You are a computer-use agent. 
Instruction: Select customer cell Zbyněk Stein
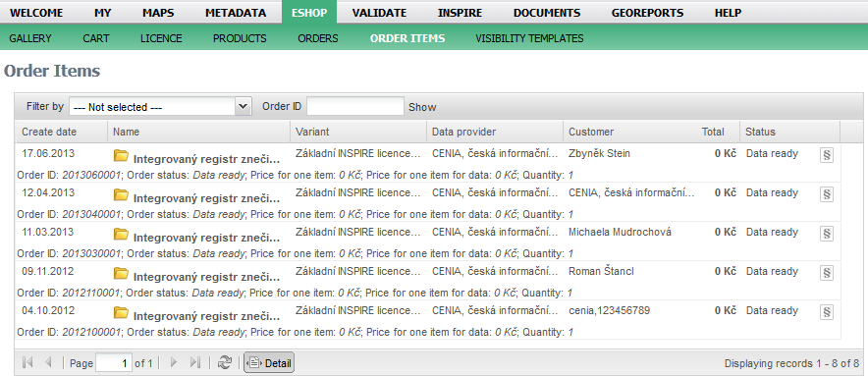(x=599, y=153)
